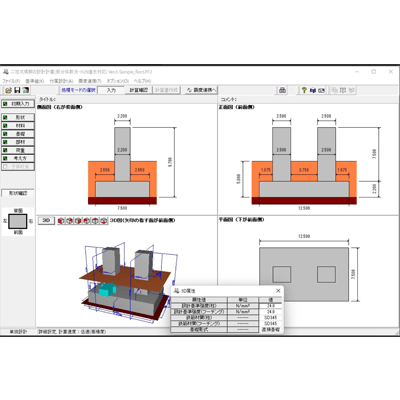Open the 基礎 input button
Screen dimensions: 400x400
pyautogui.click(x=18, y=134)
